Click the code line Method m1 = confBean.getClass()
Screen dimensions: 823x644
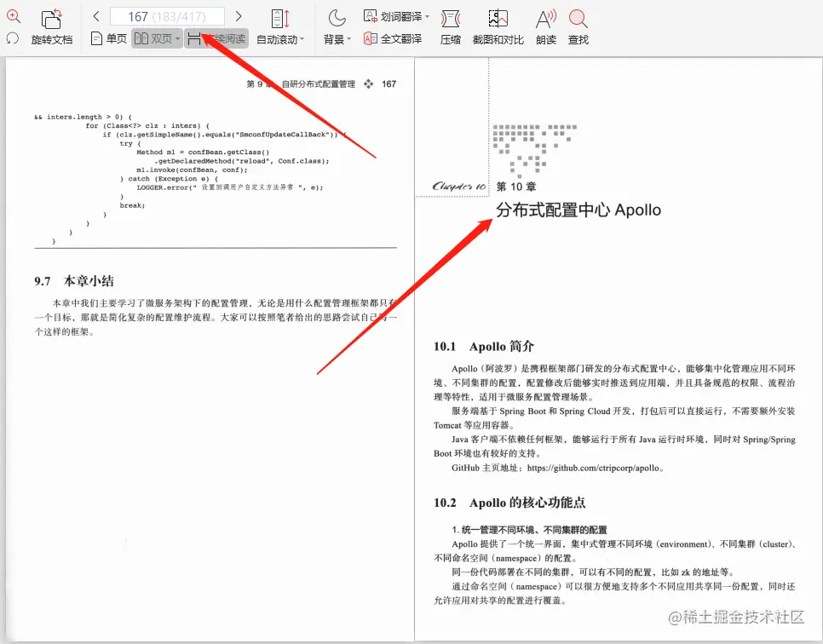(203, 152)
